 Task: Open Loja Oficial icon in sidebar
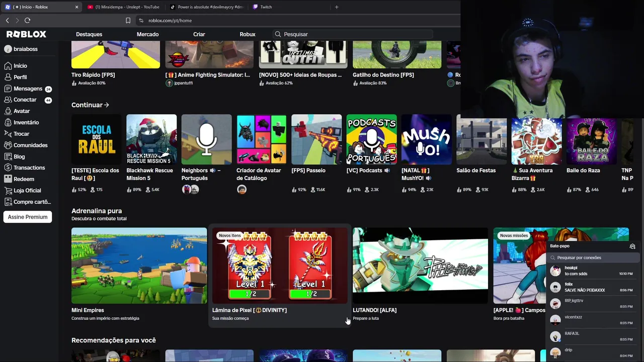click(x=8, y=191)
